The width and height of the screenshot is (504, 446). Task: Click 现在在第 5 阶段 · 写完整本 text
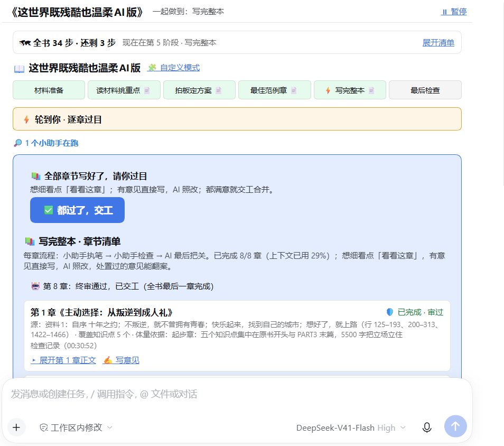[170, 43]
